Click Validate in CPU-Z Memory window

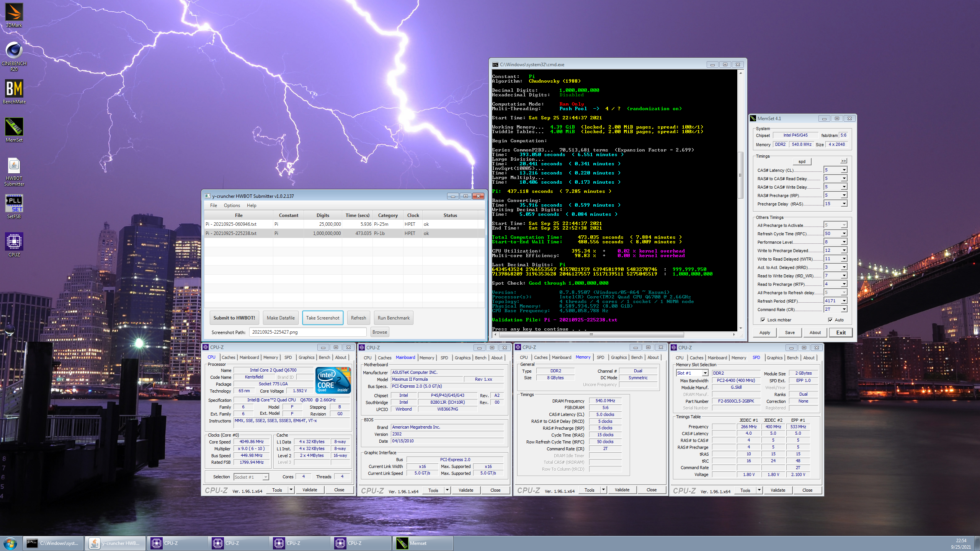coord(622,490)
